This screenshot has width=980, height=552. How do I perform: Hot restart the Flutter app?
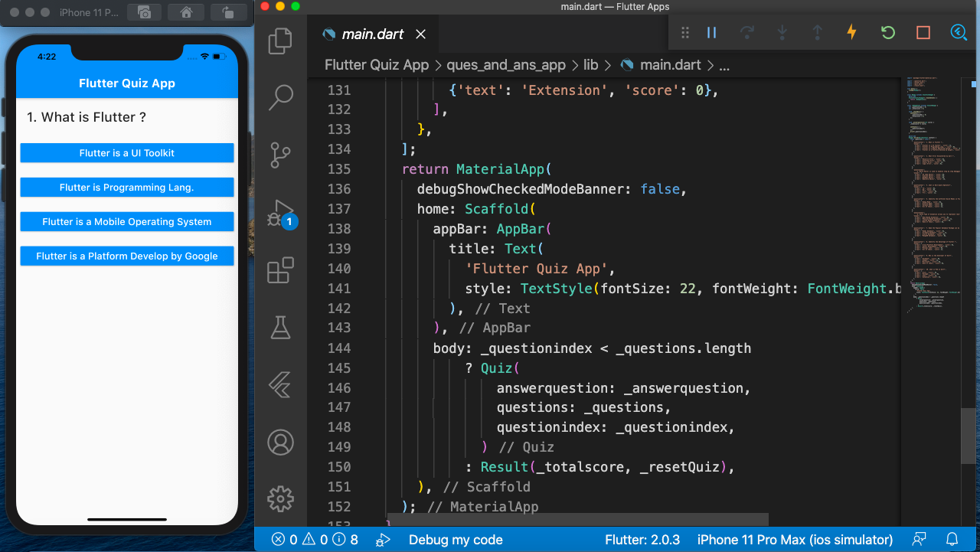point(887,32)
